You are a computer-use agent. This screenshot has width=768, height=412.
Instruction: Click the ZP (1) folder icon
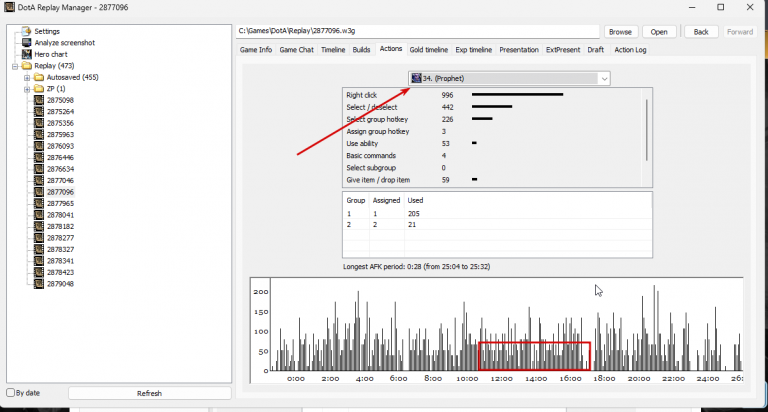pyautogui.click(x=39, y=89)
